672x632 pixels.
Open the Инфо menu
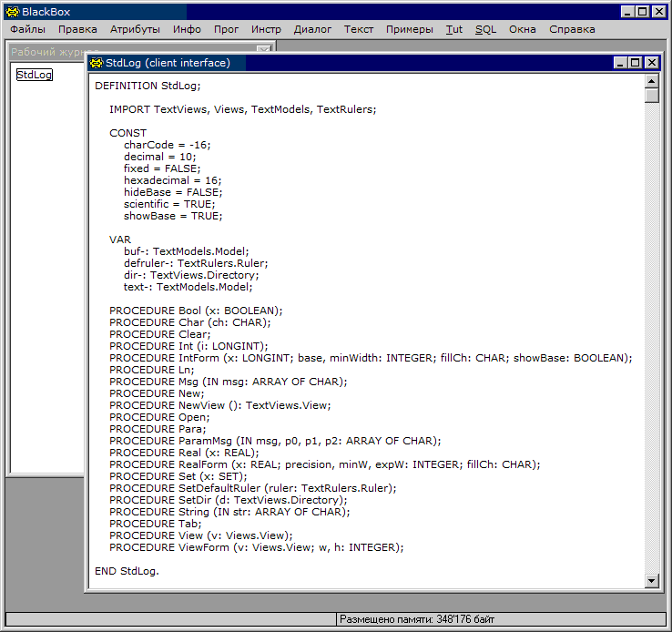click(187, 29)
